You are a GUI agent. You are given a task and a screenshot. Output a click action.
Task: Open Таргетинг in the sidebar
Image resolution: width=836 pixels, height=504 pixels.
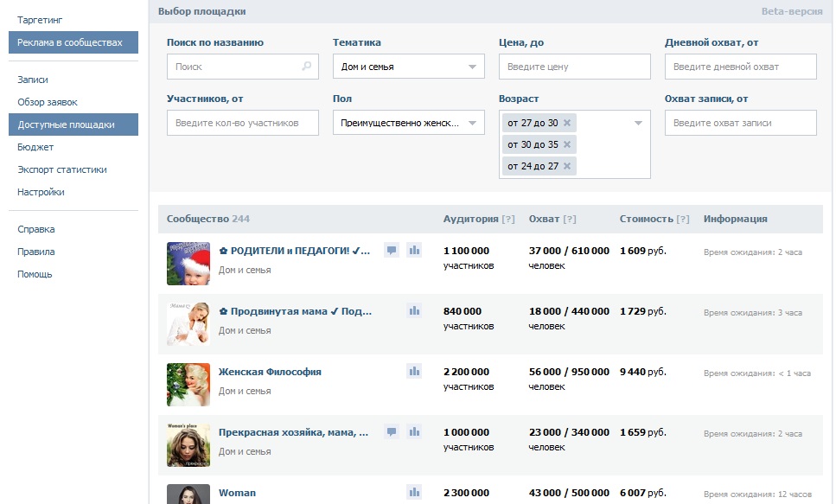point(40,20)
